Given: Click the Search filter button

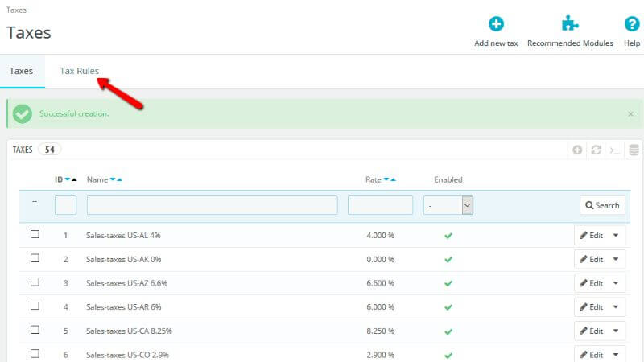Looking at the screenshot, I should (602, 205).
